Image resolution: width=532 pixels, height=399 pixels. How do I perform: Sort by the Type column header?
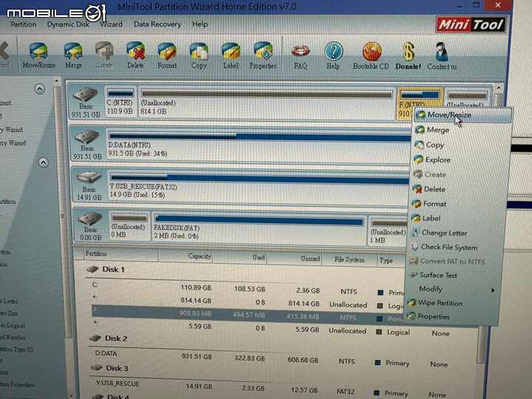point(392,261)
